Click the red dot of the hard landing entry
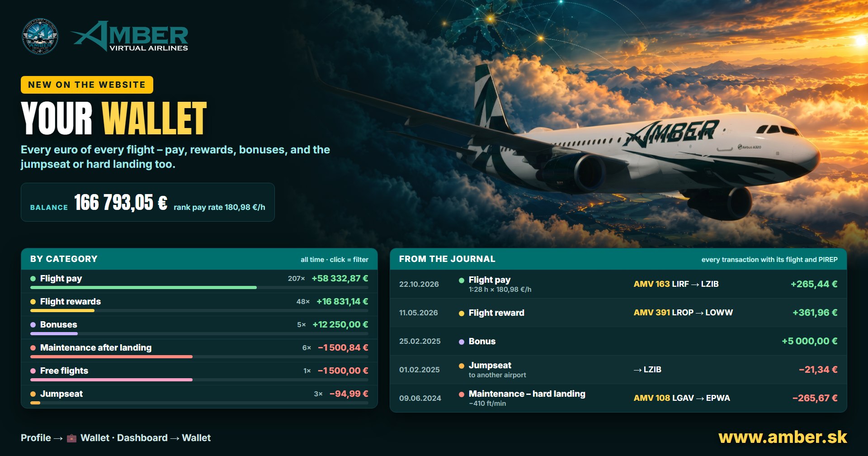 pos(462,394)
